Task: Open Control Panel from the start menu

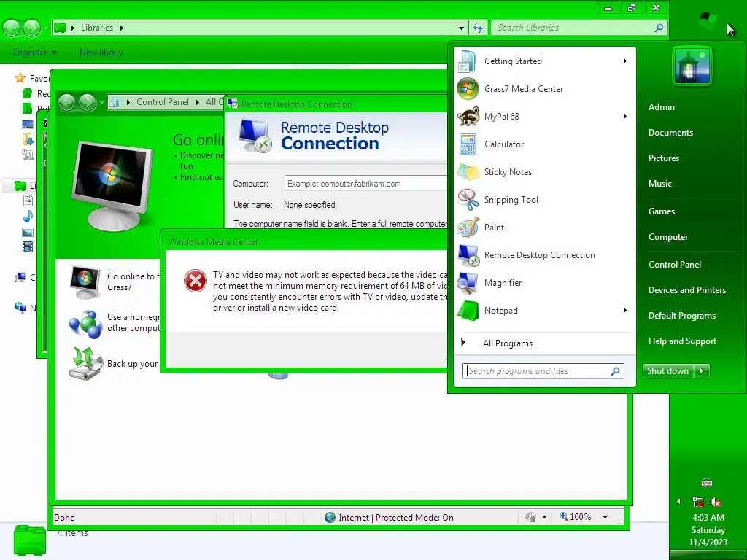Action: pyautogui.click(x=675, y=265)
